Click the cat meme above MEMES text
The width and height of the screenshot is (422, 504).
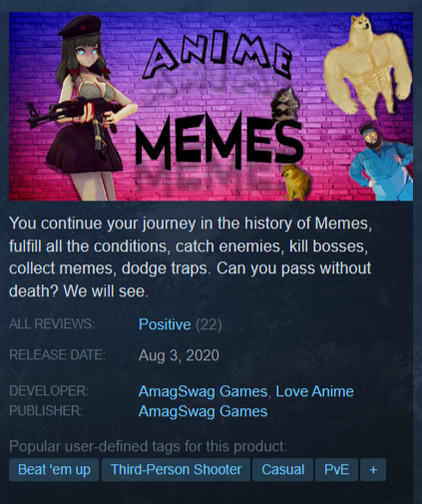pos(284,104)
